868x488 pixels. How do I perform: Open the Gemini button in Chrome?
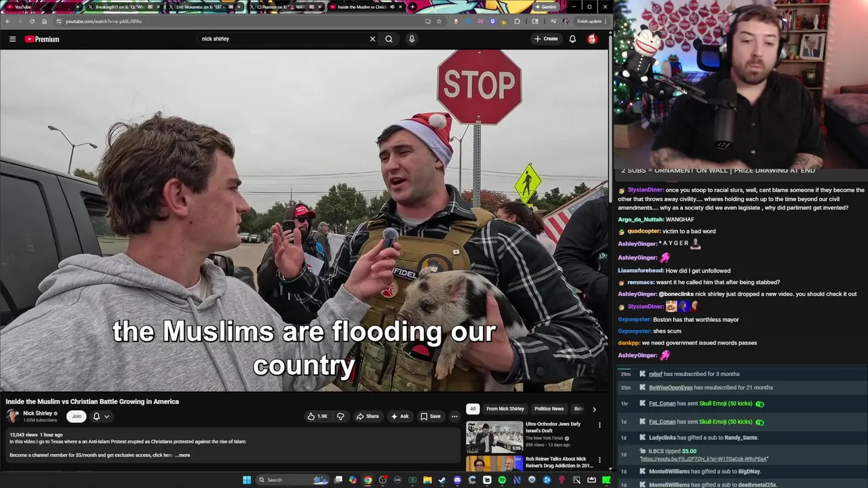[x=546, y=7]
